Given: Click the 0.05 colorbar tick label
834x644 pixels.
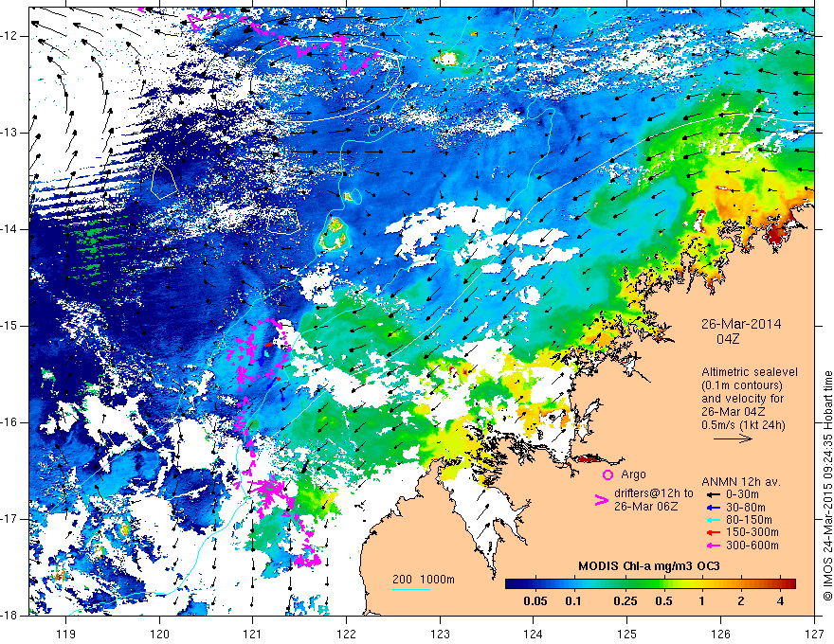Looking at the screenshot, I should 535,601.
